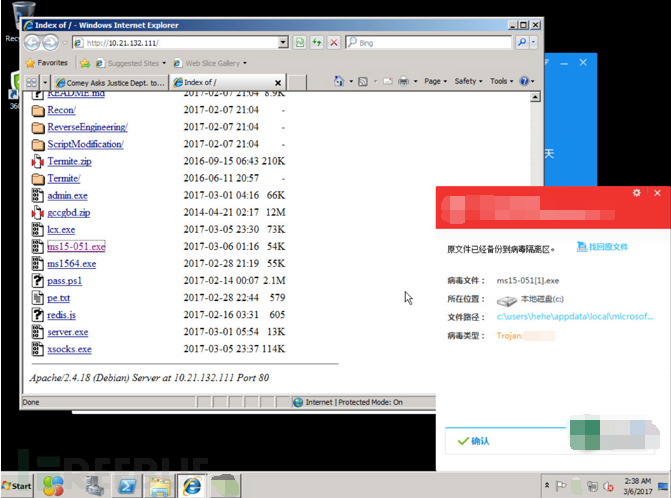Download Termite.zip link

point(69,161)
